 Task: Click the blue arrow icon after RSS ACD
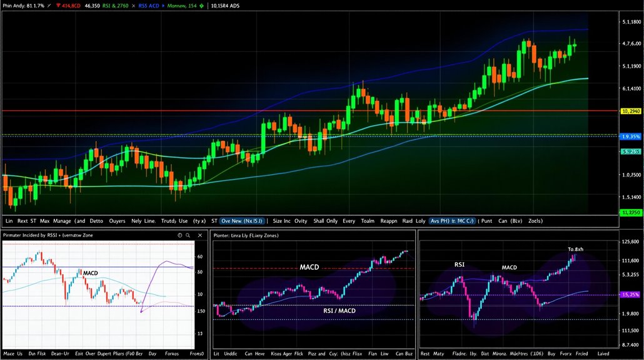point(163,6)
